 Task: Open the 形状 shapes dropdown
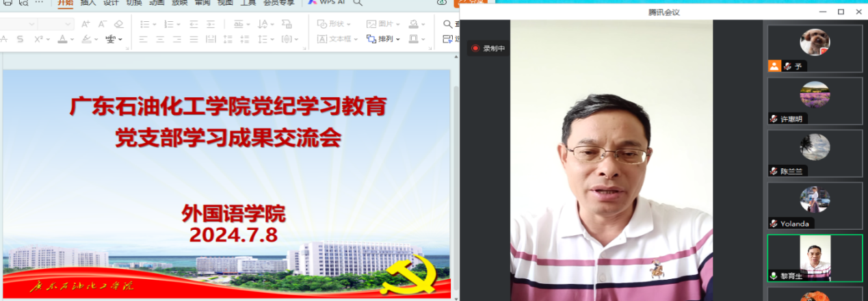(x=334, y=24)
